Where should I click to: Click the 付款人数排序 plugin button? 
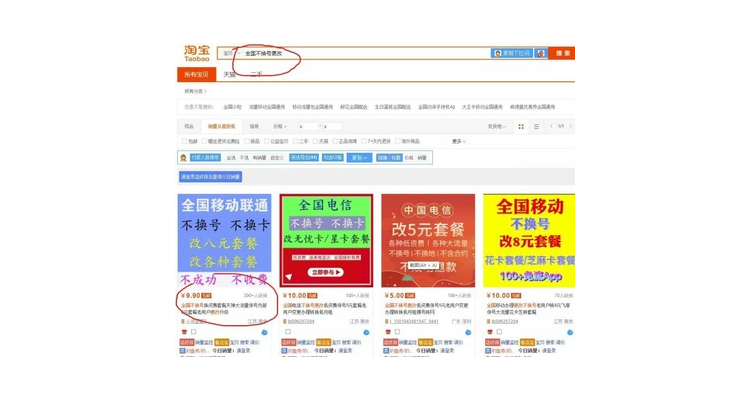(205, 157)
